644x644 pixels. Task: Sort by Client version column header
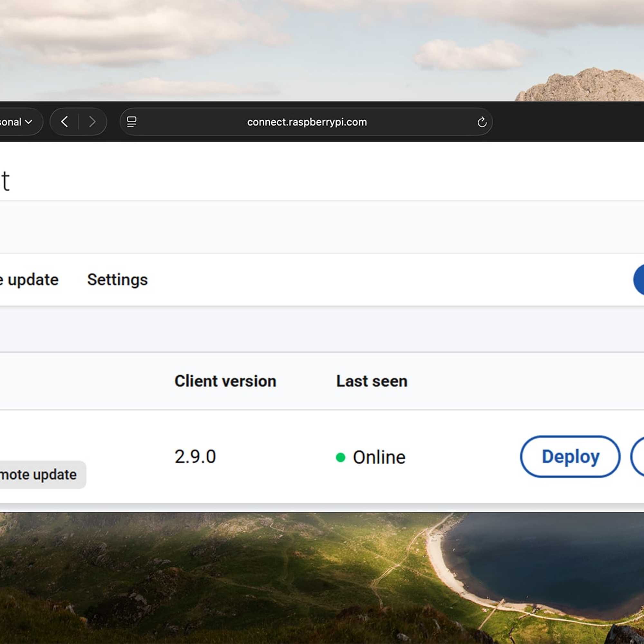[x=225, y=381]
